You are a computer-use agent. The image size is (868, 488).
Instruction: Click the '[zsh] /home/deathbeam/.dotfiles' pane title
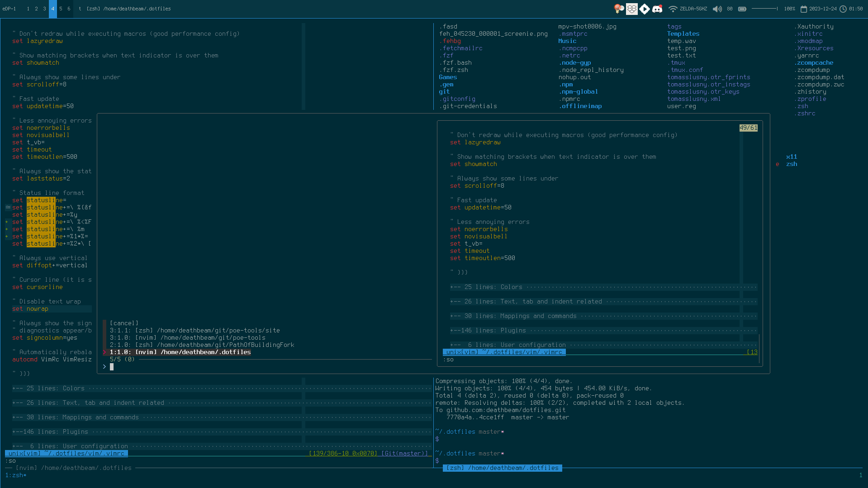[502, 468]
